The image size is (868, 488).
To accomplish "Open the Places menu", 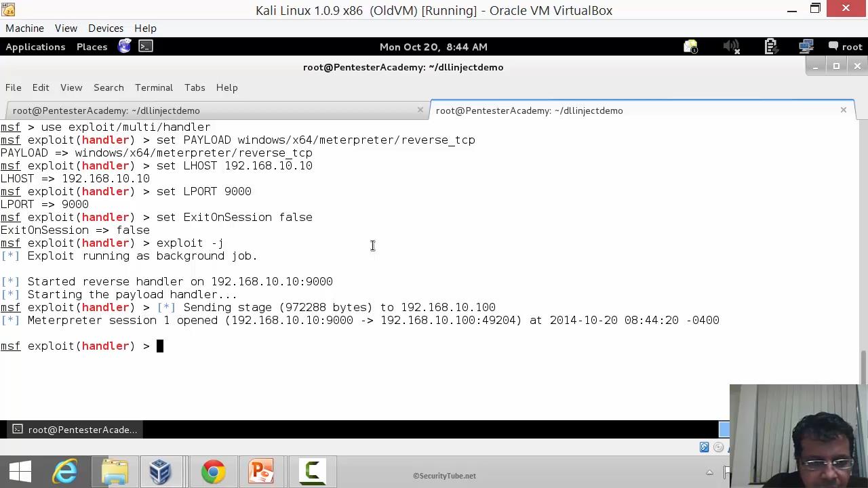I will [x=92, y=47].
